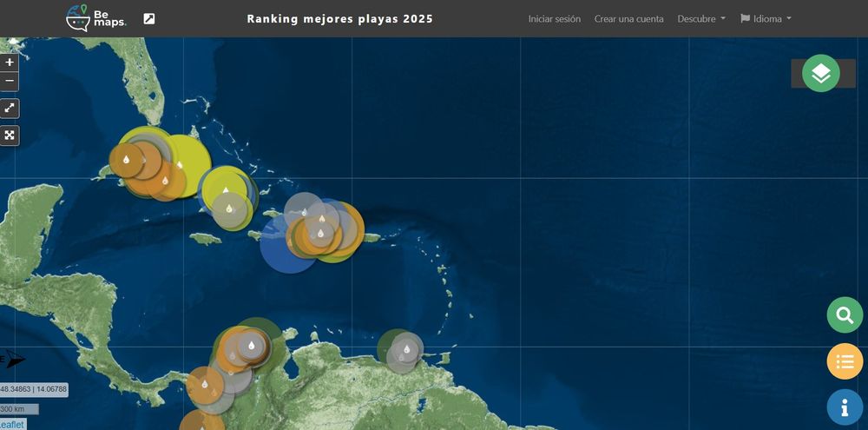Click Crear una cuenta link
Screen dimensions: 868x430
(628, 19)
